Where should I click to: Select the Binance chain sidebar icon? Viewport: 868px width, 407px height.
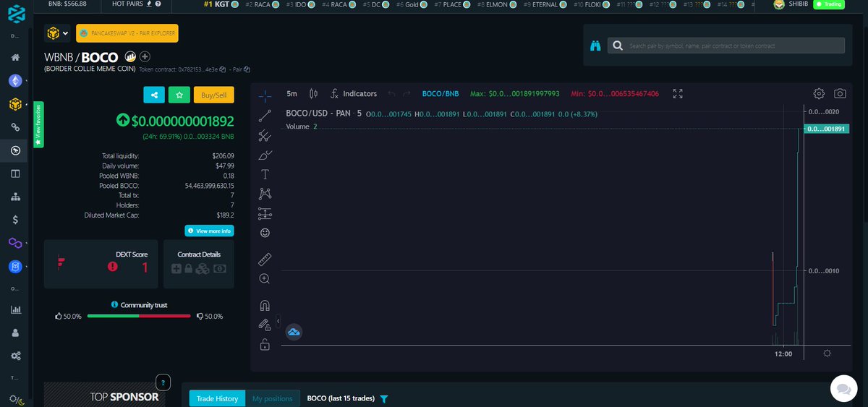[14, 104]
